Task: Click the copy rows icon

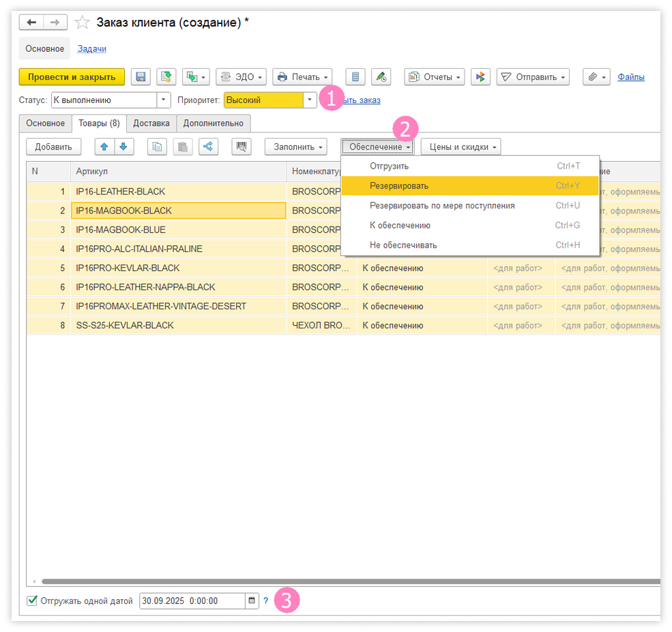Action: pos(158,146)
